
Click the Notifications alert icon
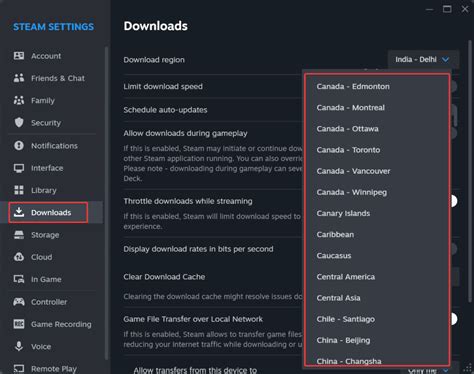pos(19,146)
